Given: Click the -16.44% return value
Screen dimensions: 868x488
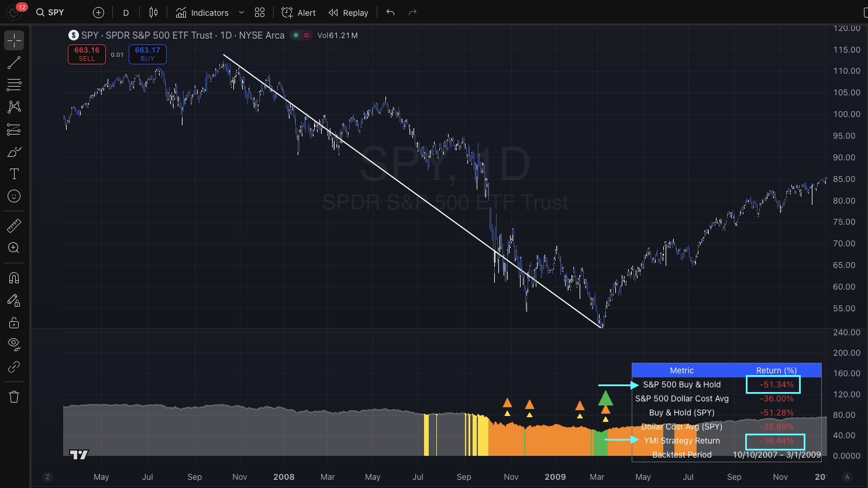Looking at the screenshot, I should coord(776,441).
